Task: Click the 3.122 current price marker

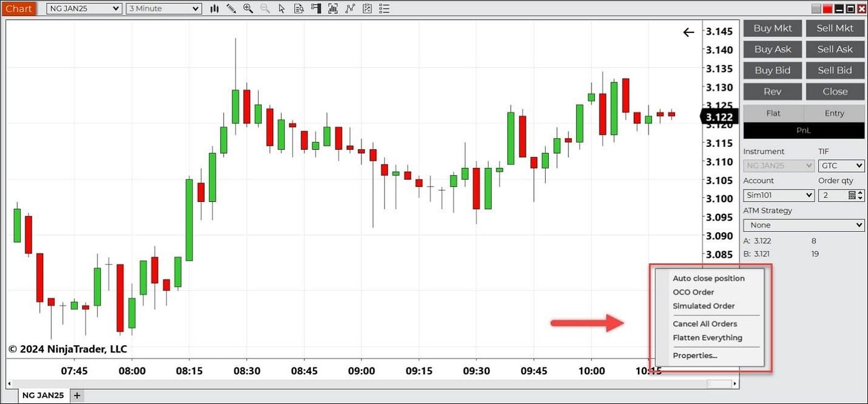Action: point(718,116)
